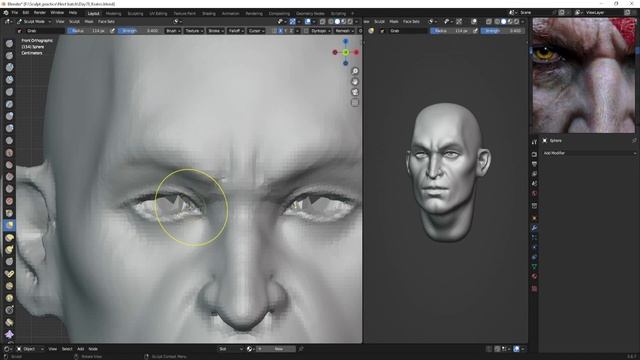The width and height of the screenshot is (640, 360).
Task: Select the Snake Hook brush
Action: pos(9,249)
